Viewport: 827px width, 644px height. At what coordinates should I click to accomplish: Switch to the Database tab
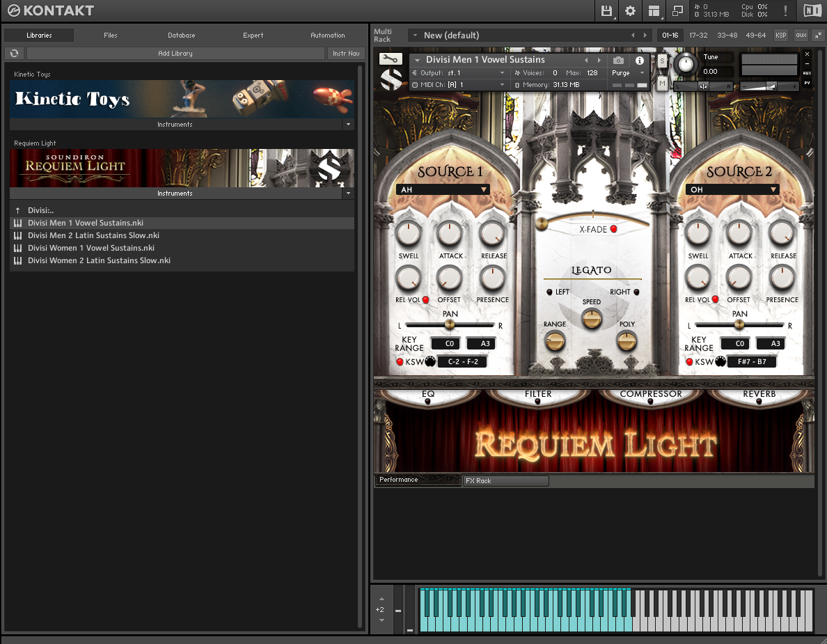point(182,36)
